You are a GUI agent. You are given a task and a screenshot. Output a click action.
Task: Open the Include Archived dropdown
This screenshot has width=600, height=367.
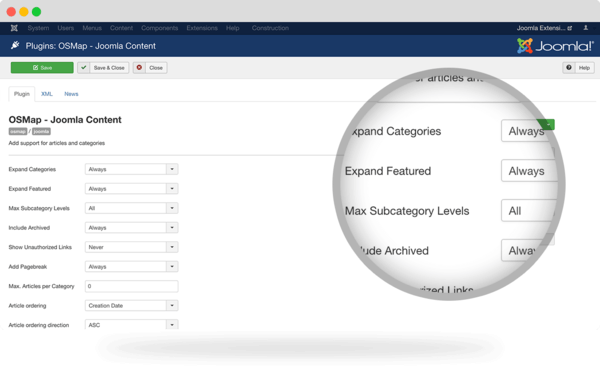point(131,228)
